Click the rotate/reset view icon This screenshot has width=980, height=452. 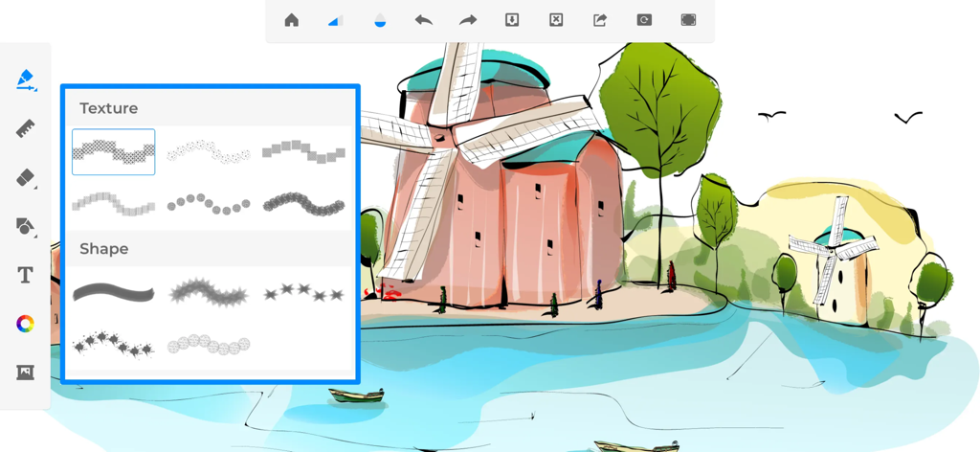(644, 20)
